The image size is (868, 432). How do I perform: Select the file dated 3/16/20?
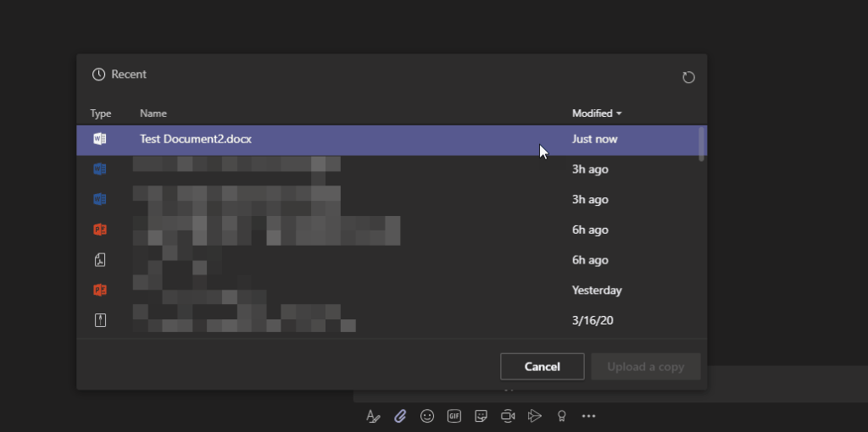pos(339,320)
